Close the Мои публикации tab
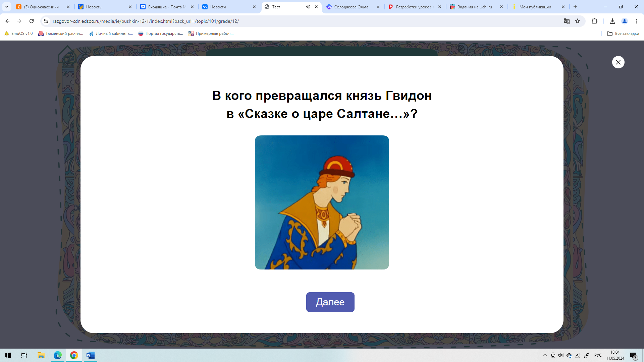This screenshot has height=362, width=644. click(563, 7)
